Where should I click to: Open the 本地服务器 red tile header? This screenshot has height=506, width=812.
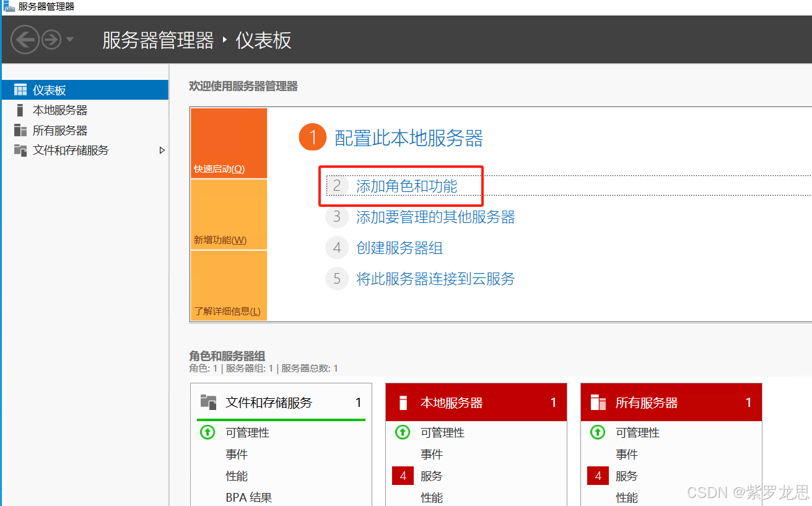click(476, 403)
